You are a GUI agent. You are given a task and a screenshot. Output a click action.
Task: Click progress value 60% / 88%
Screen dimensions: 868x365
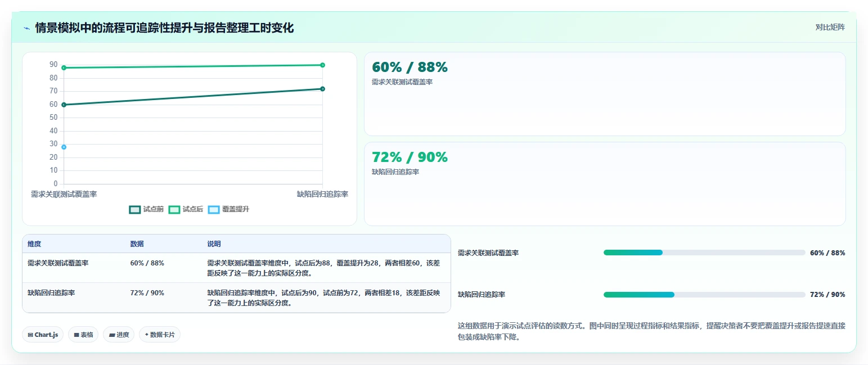(827, 253)
